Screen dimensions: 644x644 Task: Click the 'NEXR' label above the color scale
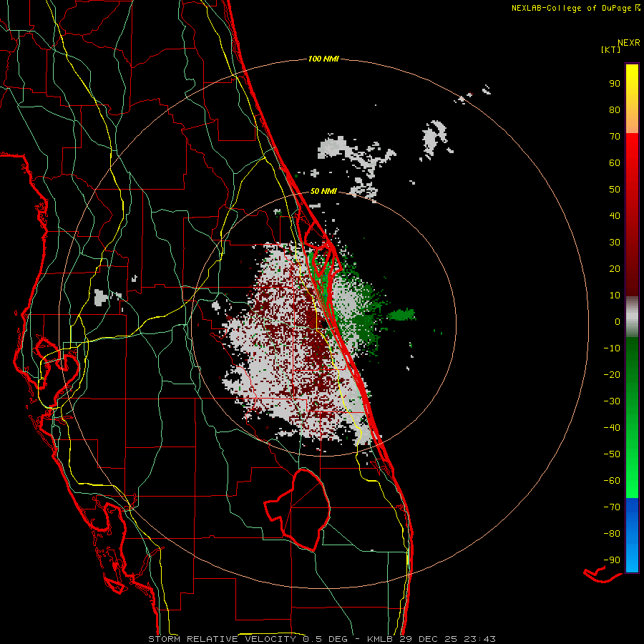628,43
